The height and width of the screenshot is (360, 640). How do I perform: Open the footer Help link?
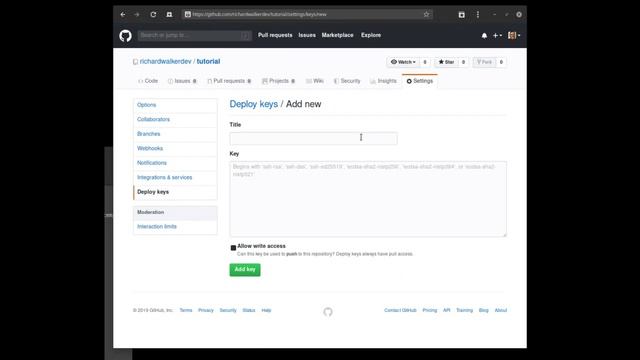coord(266,310)
